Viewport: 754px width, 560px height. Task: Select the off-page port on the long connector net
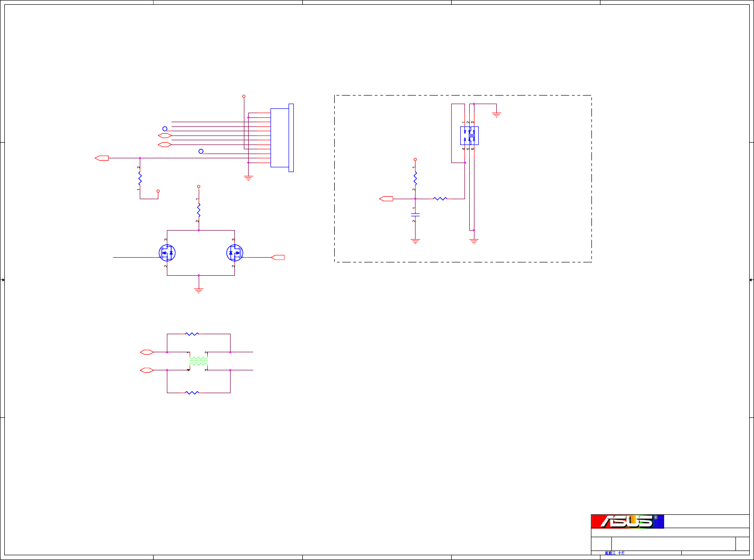point(102,158)
